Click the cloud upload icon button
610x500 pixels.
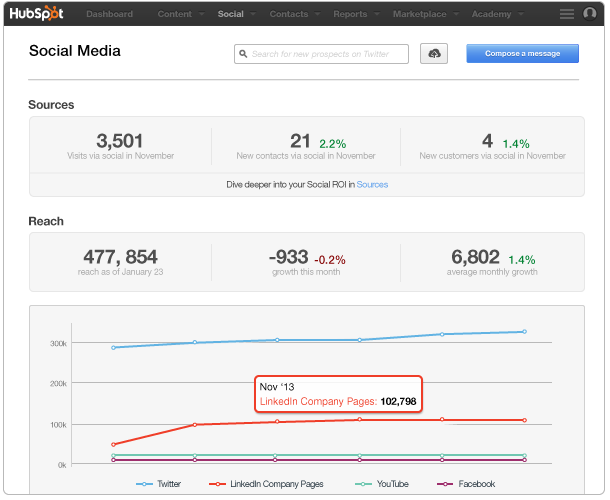click(x=435, y=54)
